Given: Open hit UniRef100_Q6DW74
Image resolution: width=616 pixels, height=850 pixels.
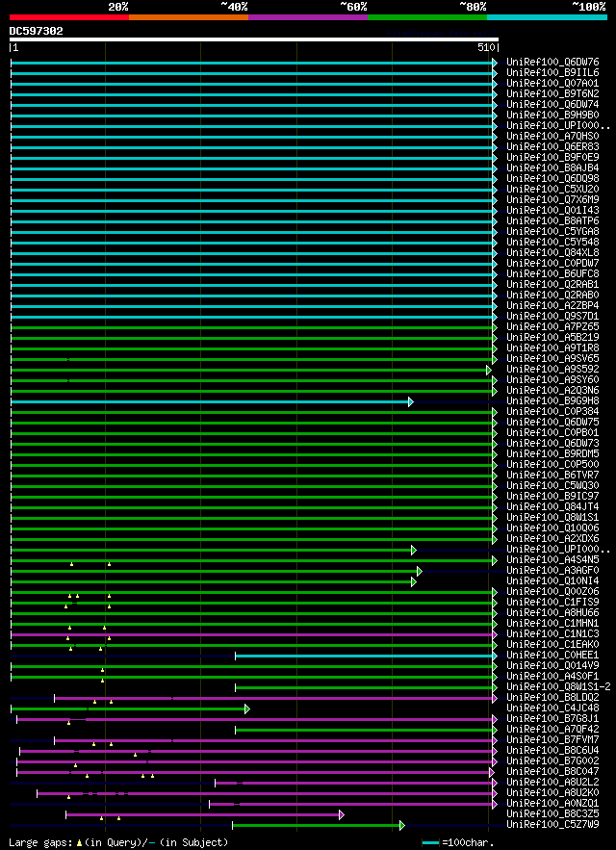Looking at the screenshot, I should (x=552, y=105).
